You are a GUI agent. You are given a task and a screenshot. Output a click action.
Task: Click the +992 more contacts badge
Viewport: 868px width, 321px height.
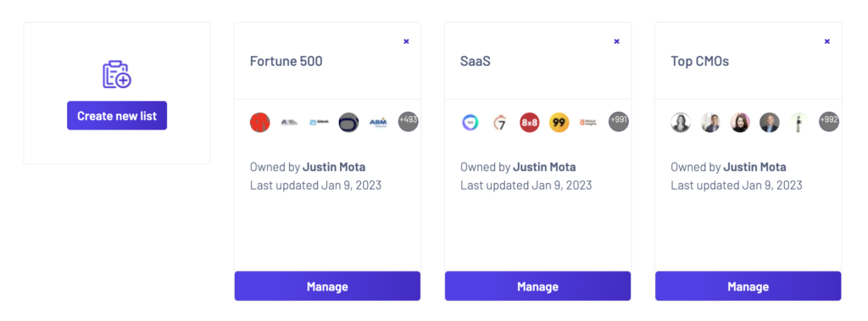829,122
